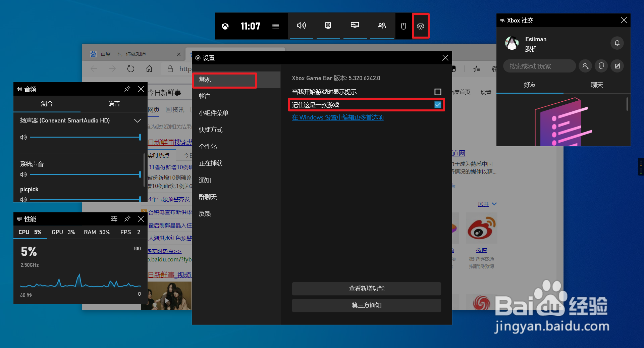
Task: Click the Xbox logo in Game Bar
Action: click(x=225, y=26)
